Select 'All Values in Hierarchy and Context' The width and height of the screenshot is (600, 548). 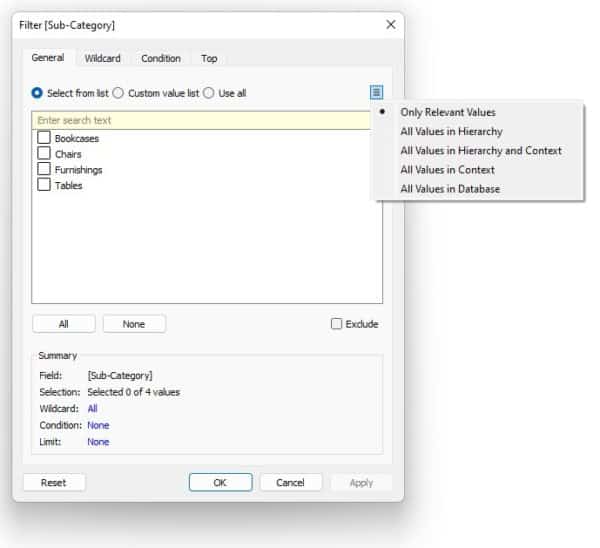pos(479,150)
